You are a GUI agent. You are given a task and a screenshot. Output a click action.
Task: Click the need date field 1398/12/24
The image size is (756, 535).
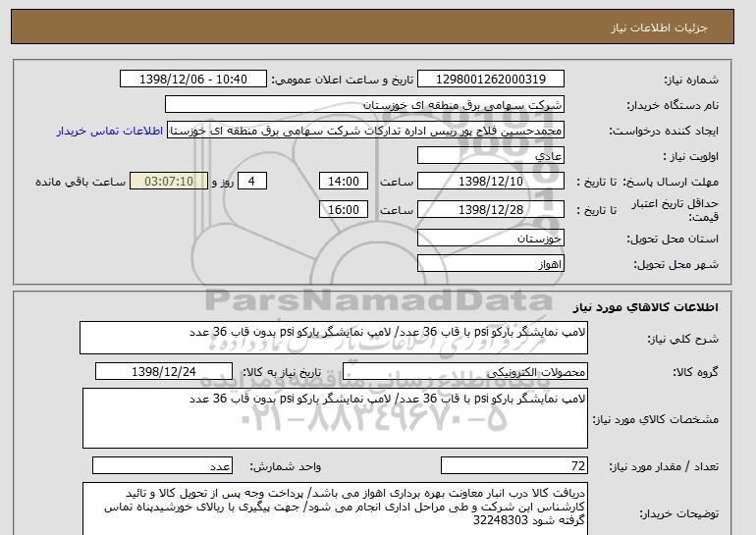(163, 372)
